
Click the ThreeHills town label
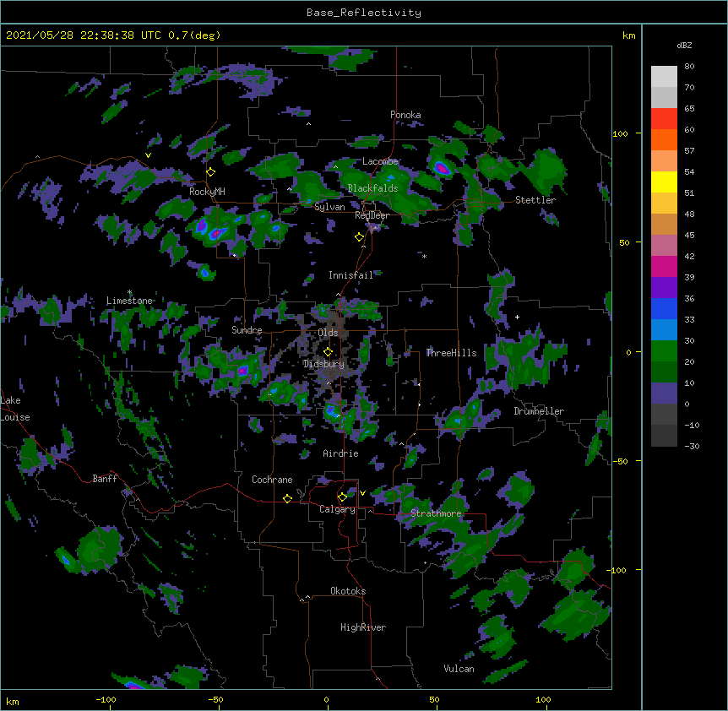pyautogui.click(x=451, y=353)
